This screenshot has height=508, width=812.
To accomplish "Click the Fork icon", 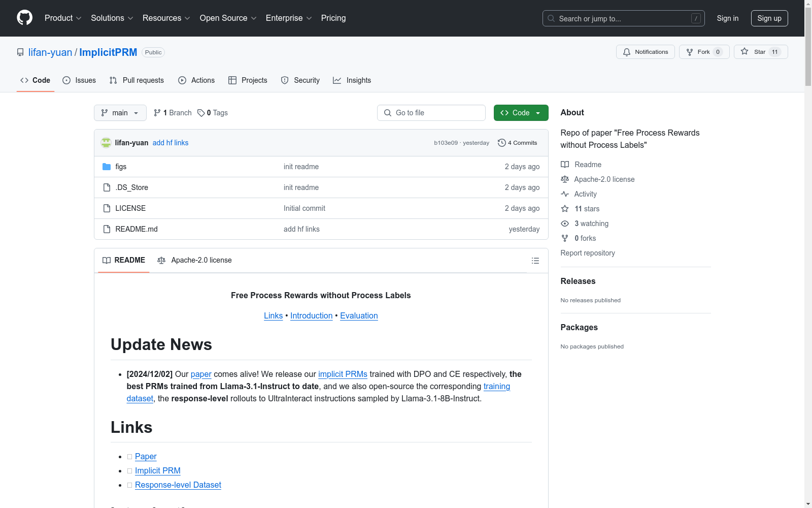I will tap(690, 52).
